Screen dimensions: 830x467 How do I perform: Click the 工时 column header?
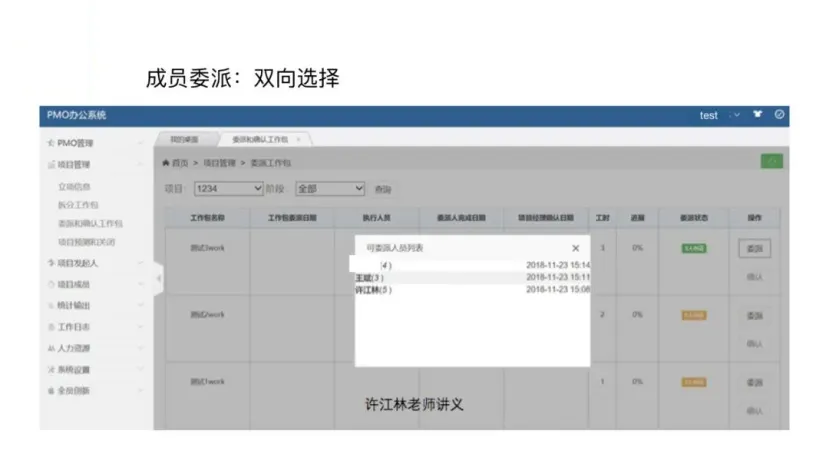[602, 218]
